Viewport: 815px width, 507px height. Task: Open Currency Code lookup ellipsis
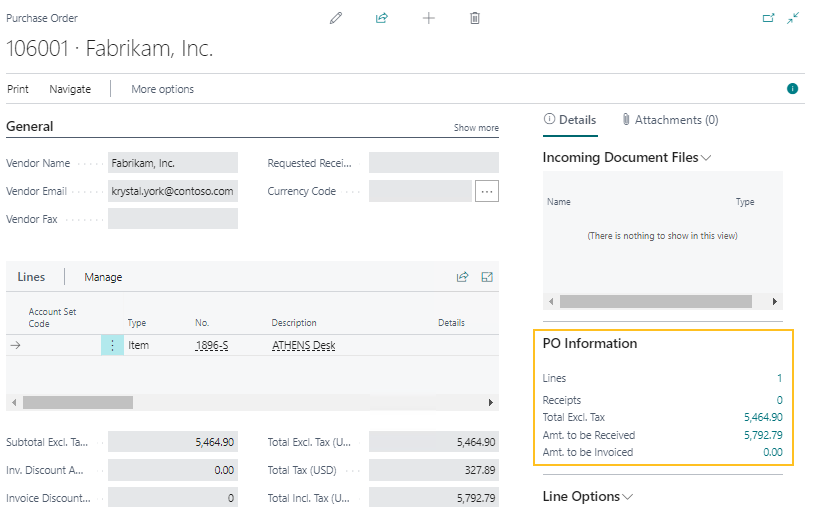click(486, 191)
